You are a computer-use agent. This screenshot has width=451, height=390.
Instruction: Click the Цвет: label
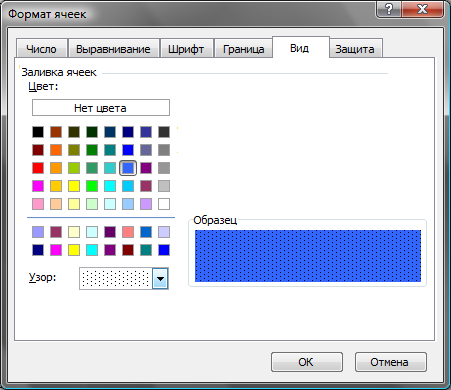[43, 86]
